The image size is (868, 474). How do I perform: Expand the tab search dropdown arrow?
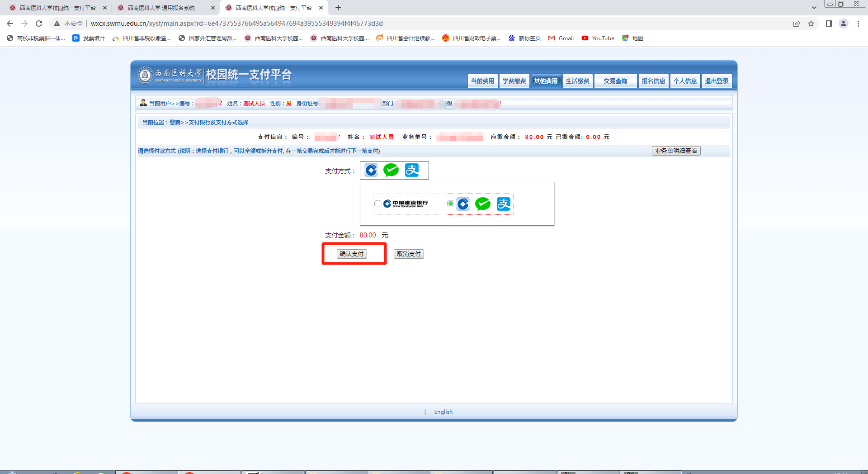[x=814, y=8]
